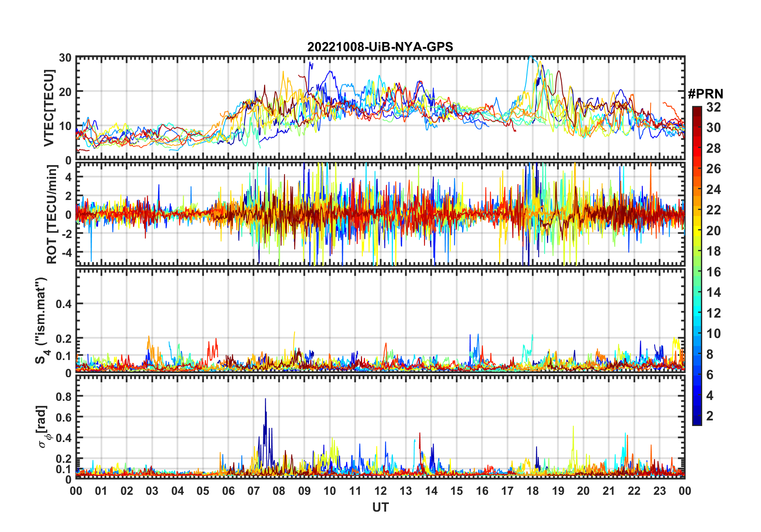Select the VTEC[TECU] y-axis label
The height and width of the screenshot is (532, 761).
(x=49, y=108)
